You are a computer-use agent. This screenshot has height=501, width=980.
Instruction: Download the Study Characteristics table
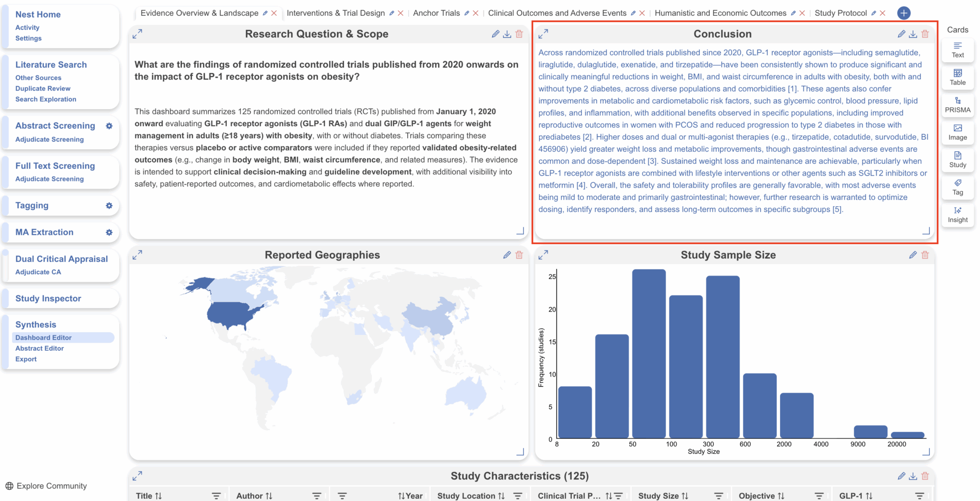pyautogui.click(x=913, y=476)
